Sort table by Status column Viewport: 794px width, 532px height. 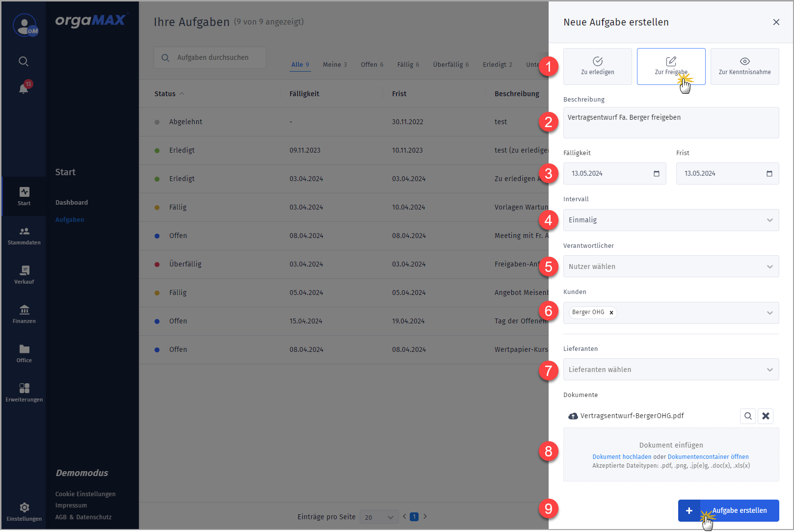tap(169, 94)
